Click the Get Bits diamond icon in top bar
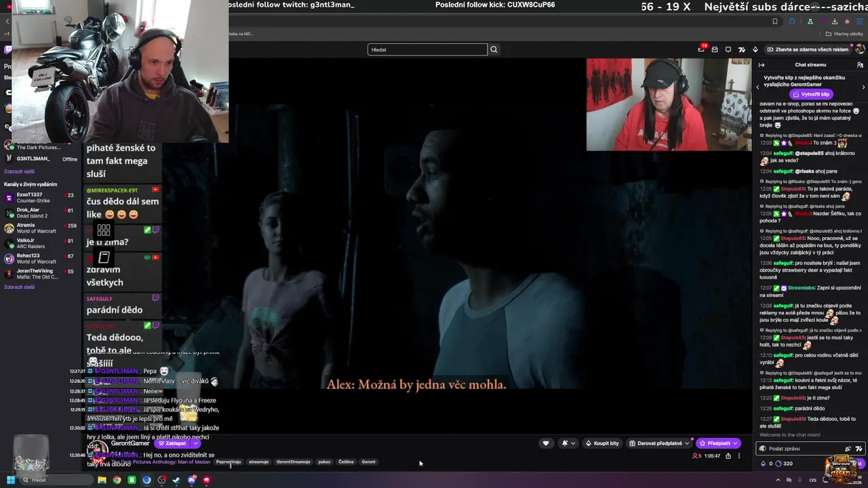The width and height of the screenshot is (868, 488). 755,49
